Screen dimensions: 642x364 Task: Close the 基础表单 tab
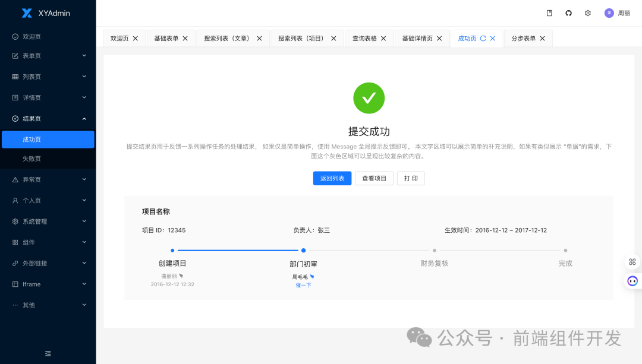[187, 37]
